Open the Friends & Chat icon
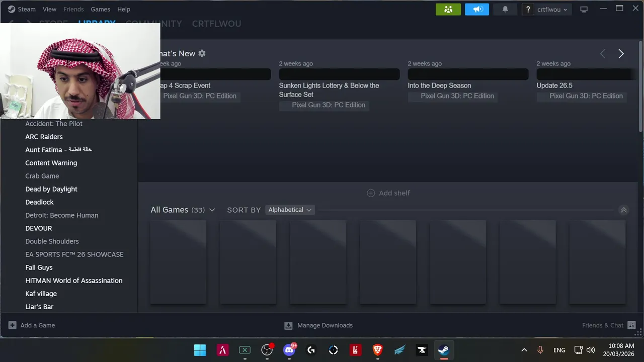The width and height of the screenshot is (644, 362). (x=631, y=325)
